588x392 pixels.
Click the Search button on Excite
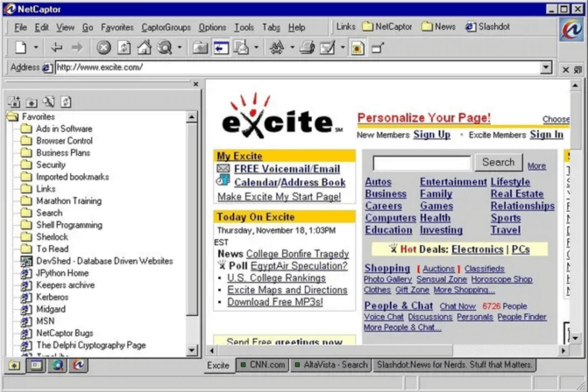coord(498,162)
